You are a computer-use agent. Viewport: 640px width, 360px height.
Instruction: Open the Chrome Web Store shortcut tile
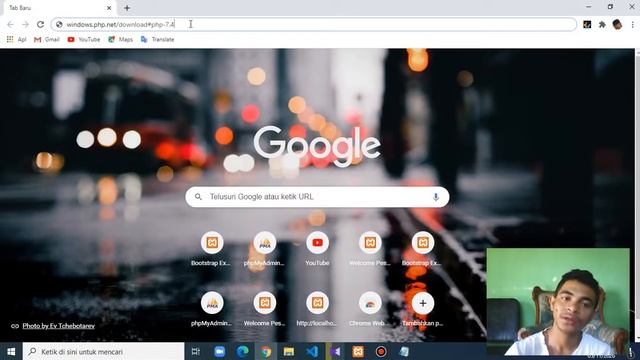370,309
